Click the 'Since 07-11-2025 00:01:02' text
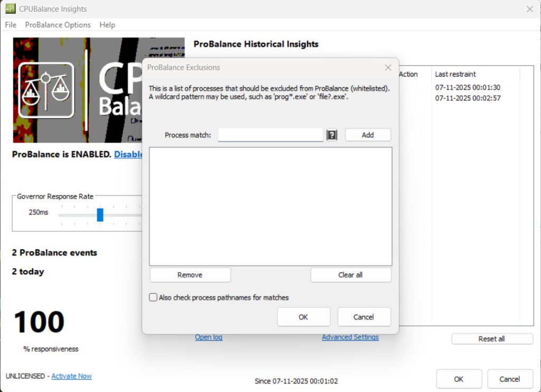Screen dimensions: 541x392 pyautogui.click(x=296, y=381)
